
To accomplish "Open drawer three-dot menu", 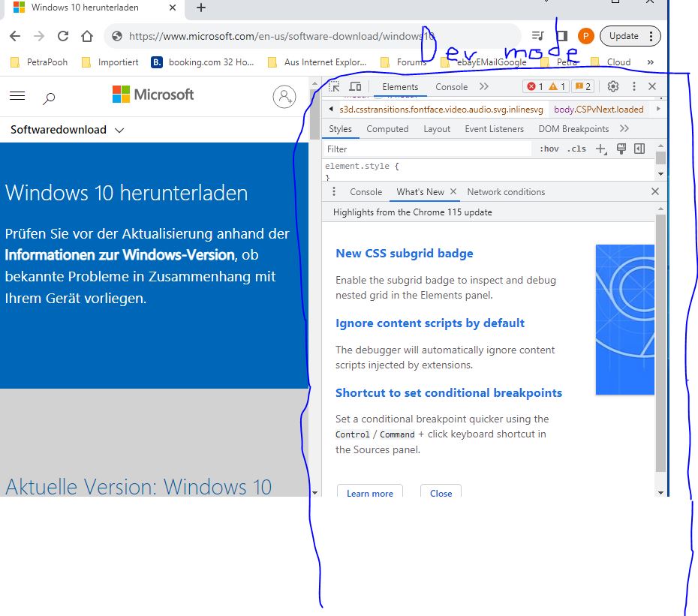I will (334, 192).
